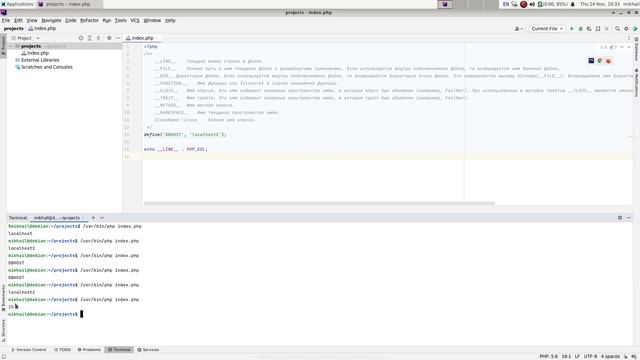Select the index.php editor tab
Screen dimensions: 640x360
(142, 38)
